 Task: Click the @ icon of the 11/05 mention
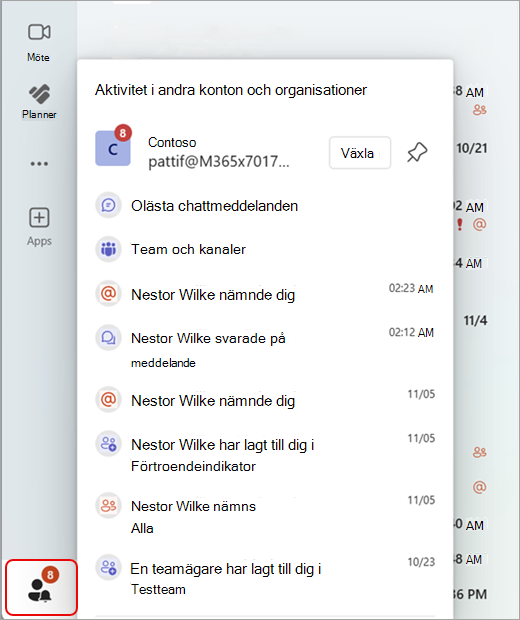coord(108,400)
